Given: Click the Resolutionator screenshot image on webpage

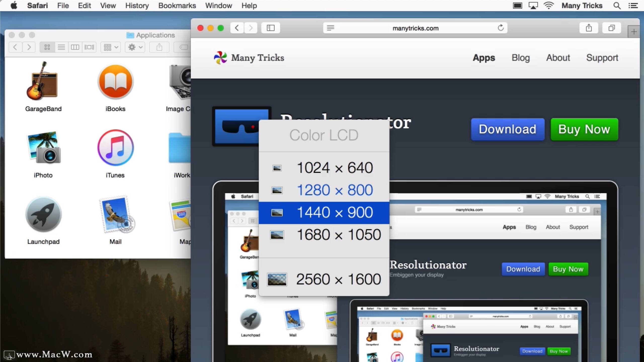Looking at the screenshot, I should point(415,271).
